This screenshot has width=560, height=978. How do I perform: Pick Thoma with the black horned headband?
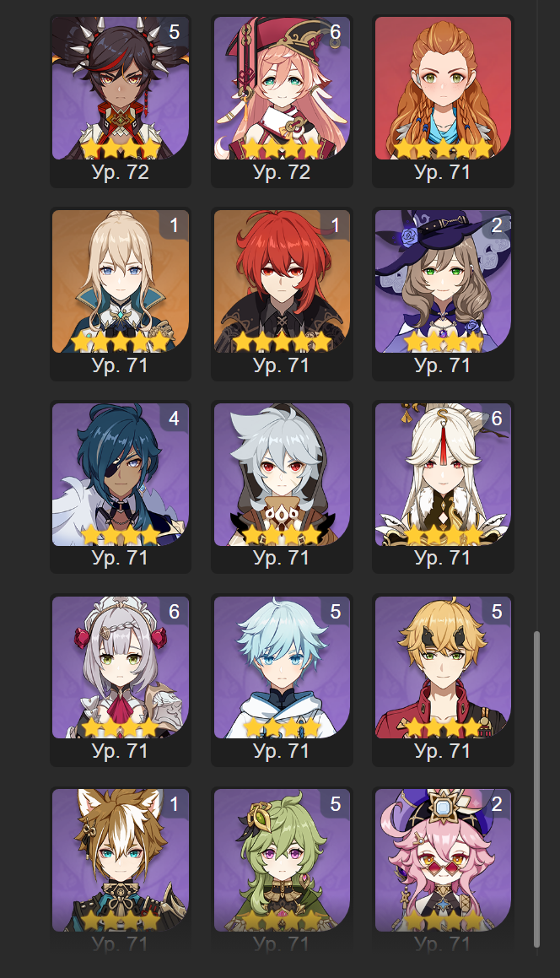(443, 667)
